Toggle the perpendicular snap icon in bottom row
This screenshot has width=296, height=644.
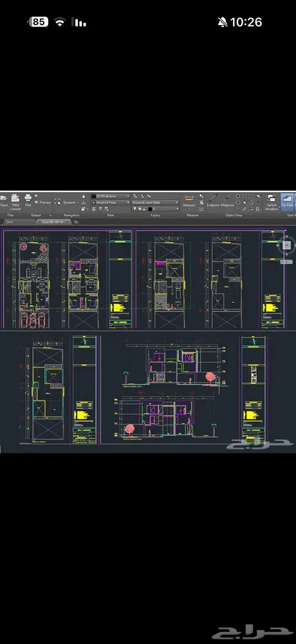click(238, 209)
